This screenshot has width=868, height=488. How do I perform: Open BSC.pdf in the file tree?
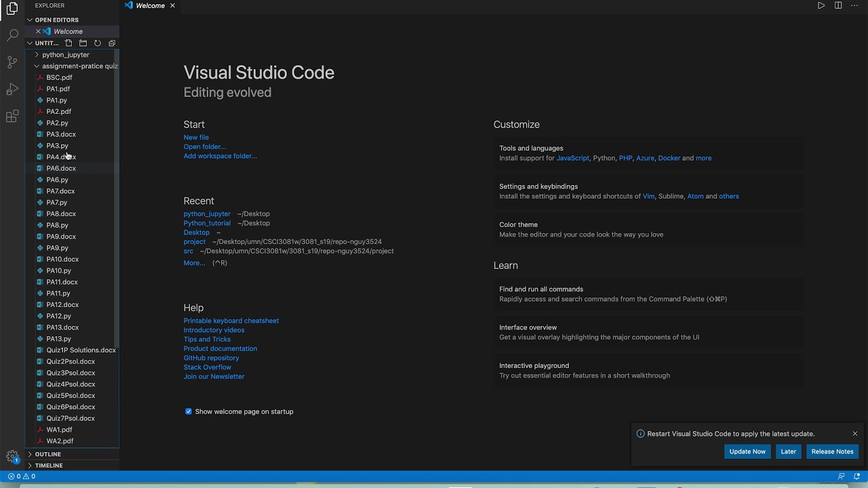[x=72, y=78]
